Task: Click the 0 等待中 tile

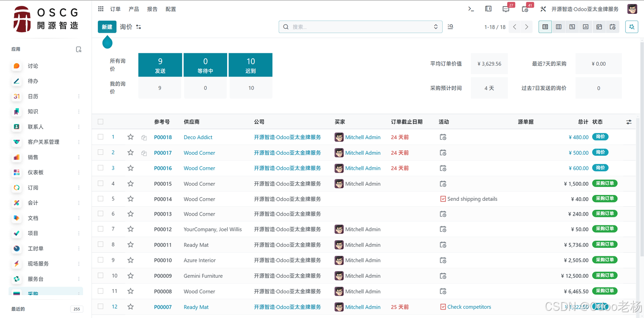Action: coord(205,65)
